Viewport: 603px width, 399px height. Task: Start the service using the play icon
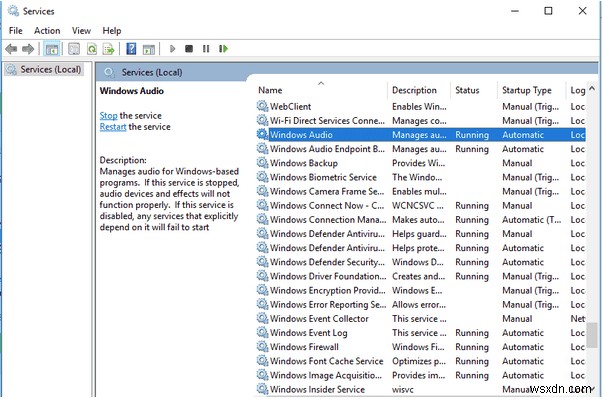[172, 49]
